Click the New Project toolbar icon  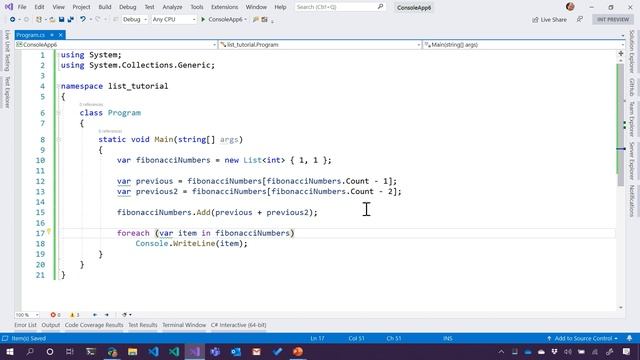click(39, 20)
